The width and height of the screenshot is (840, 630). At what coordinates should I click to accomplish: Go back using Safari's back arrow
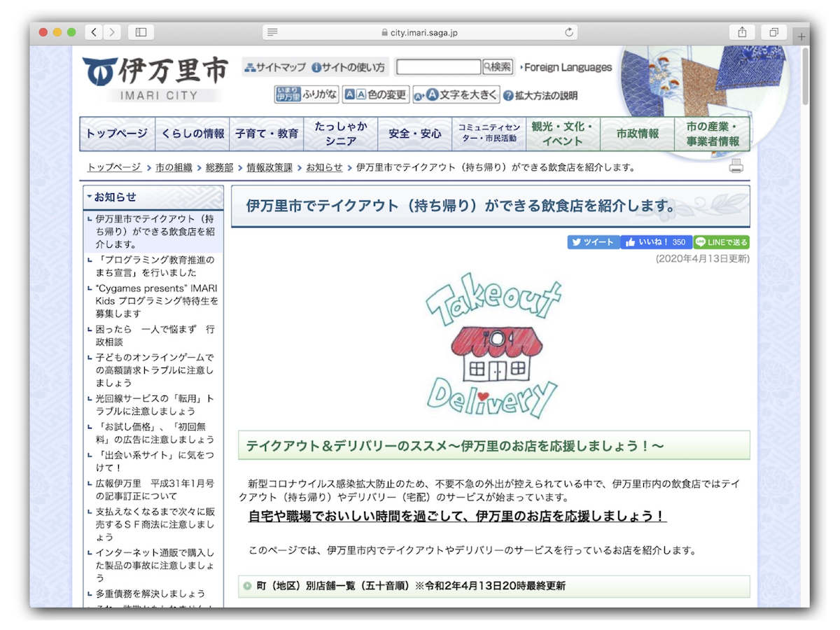tap(94, 32)
